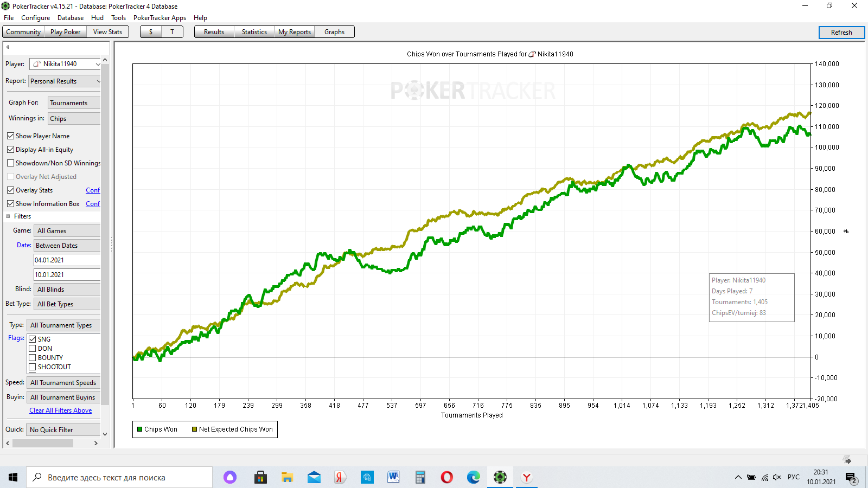
Task: Click the green Chips Won legend swatch
Action: pos(140,429)
